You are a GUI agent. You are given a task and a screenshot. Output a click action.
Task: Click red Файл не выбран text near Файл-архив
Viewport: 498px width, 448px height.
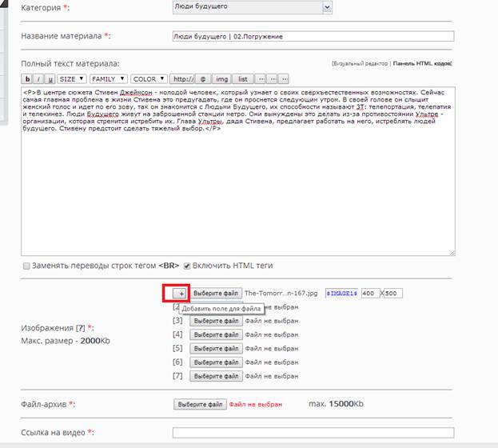pos(256,405)
